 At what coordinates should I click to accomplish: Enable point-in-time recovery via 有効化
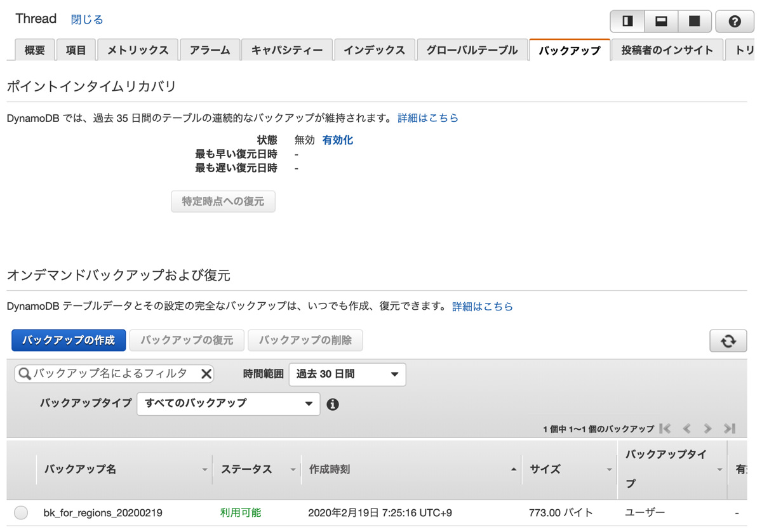click(x=337, y=140)
